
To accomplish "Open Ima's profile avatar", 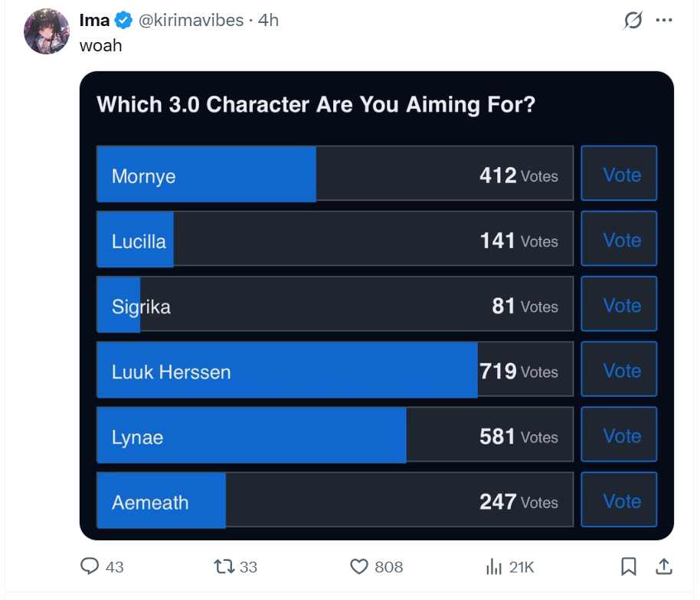I will (x=47, y=31).
